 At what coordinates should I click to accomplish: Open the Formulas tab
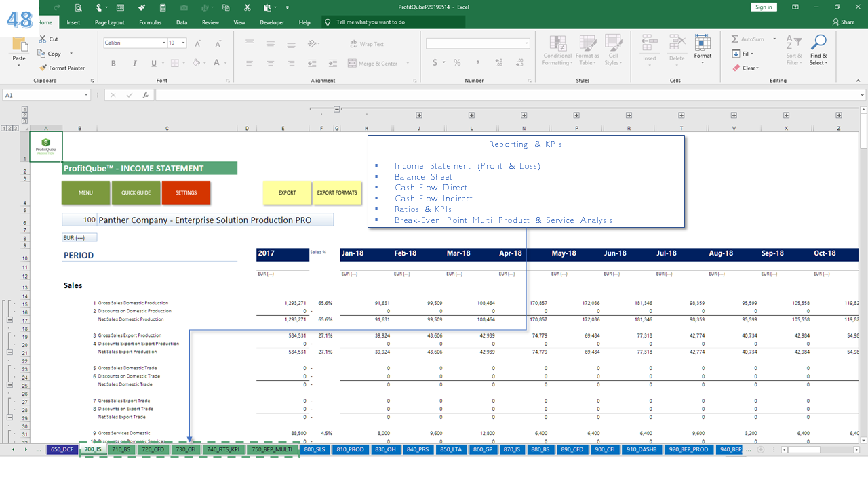(x=150, y=22)
